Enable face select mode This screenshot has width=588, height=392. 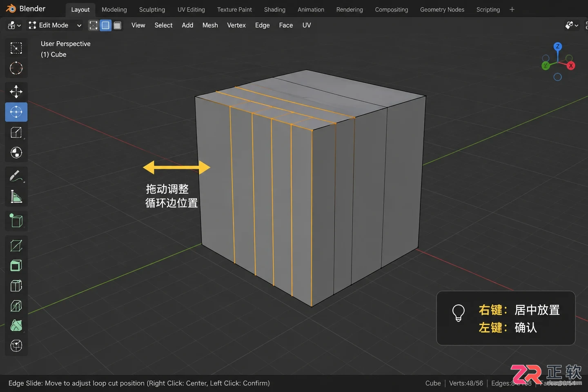pyautogui.click(x=117, y=25)
